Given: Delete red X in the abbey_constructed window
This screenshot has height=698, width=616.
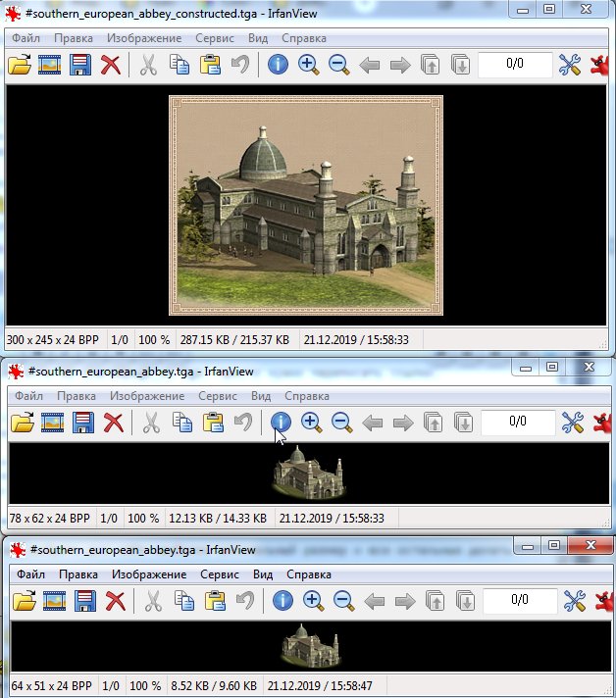Looking at the screenshot, I should click(x=111, y=65).
